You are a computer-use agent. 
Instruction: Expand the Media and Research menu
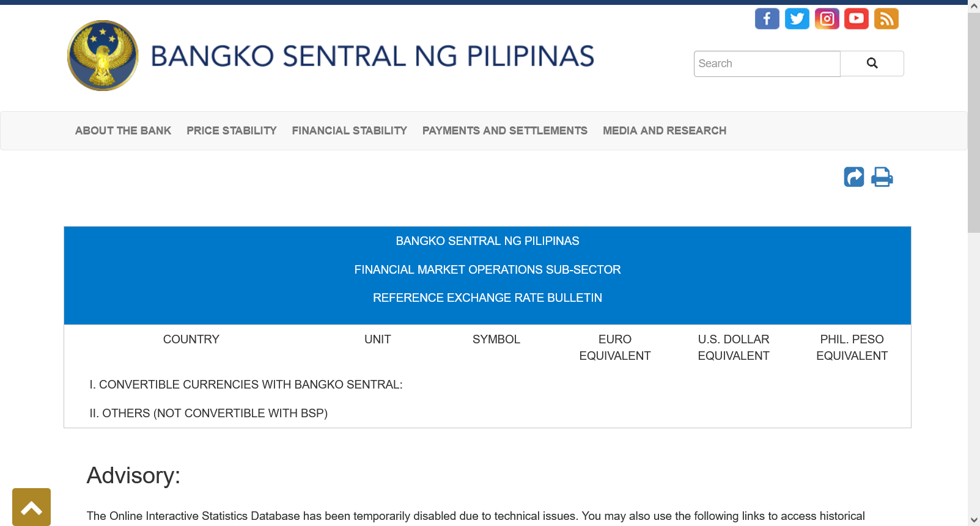coord(665,131)
